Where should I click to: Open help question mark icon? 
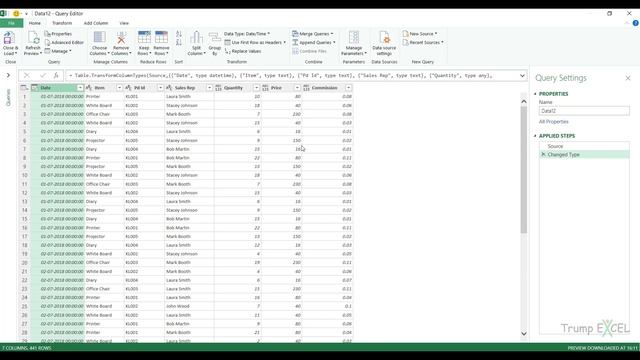636,23
